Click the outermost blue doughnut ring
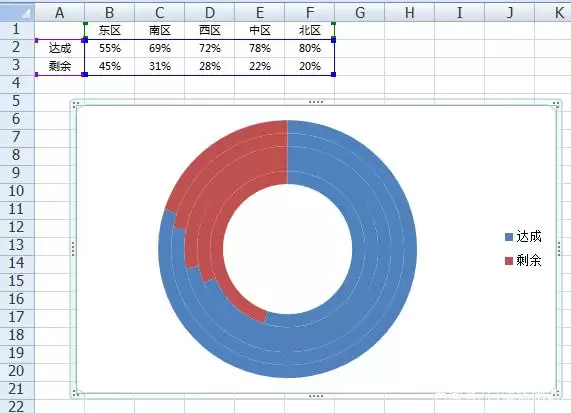Screen dimensions: 571x413 [x=410, y=249]
